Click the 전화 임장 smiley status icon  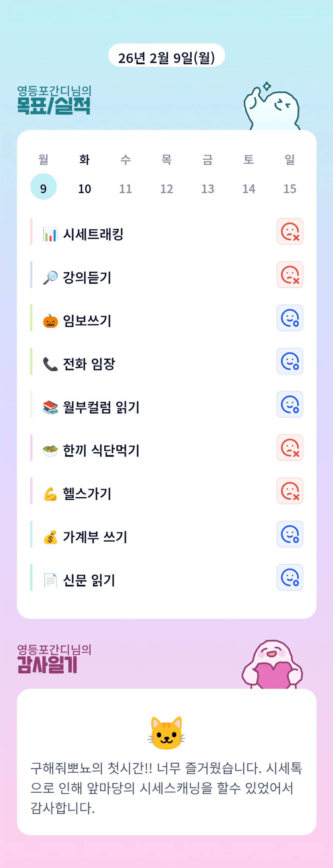(x=290, y=361)
